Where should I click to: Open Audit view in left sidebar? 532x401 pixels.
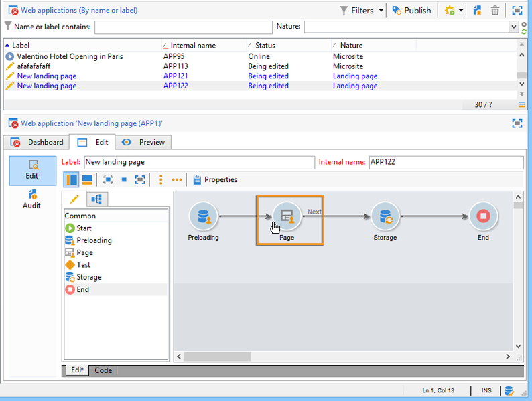[x=31, y=199]
